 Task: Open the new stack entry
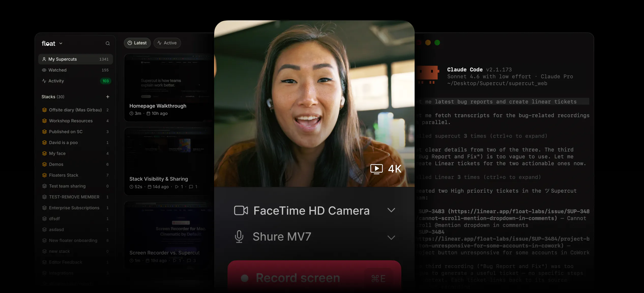coord(76,251)
